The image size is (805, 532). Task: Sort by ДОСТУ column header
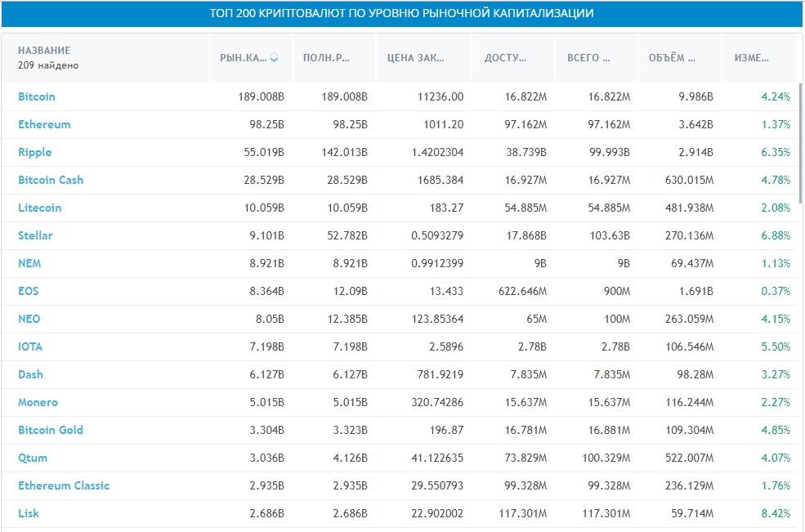505,57
